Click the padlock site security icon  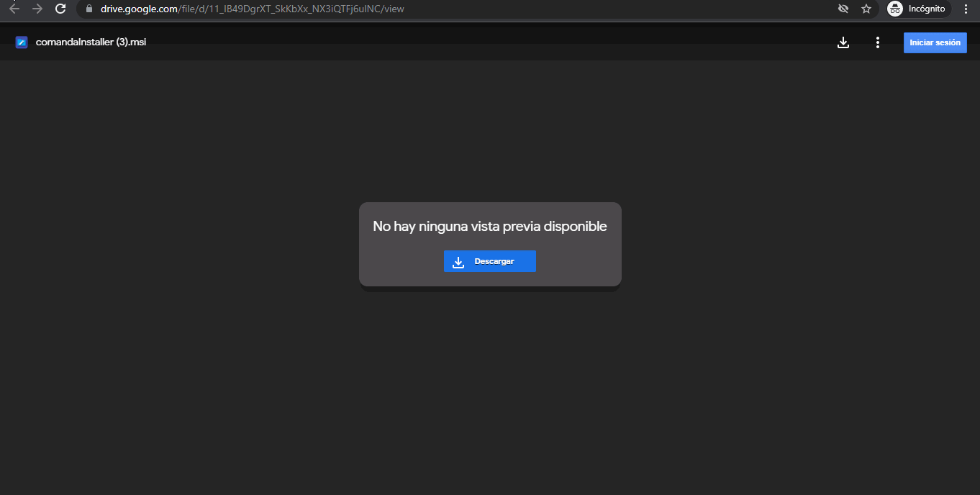pyautogui.click(x=89, y=9)
